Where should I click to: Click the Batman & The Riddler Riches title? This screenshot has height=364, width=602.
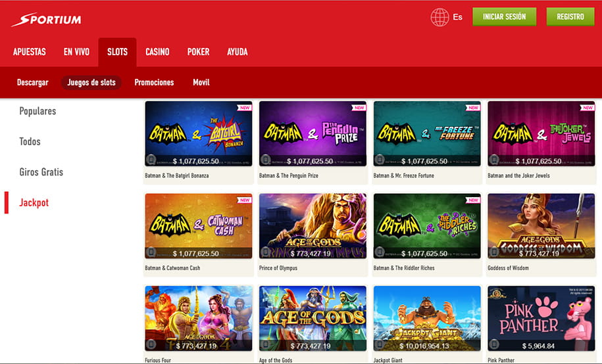[x=404, y=268]
